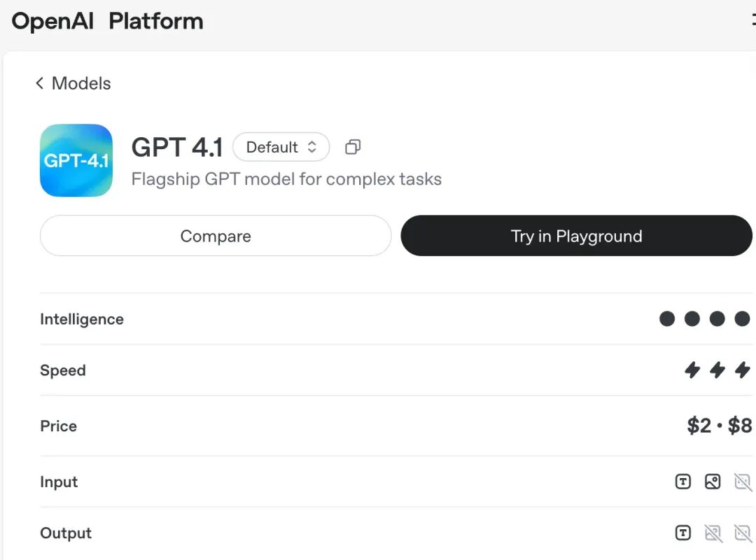Click the back chevron beside Models

39,83
